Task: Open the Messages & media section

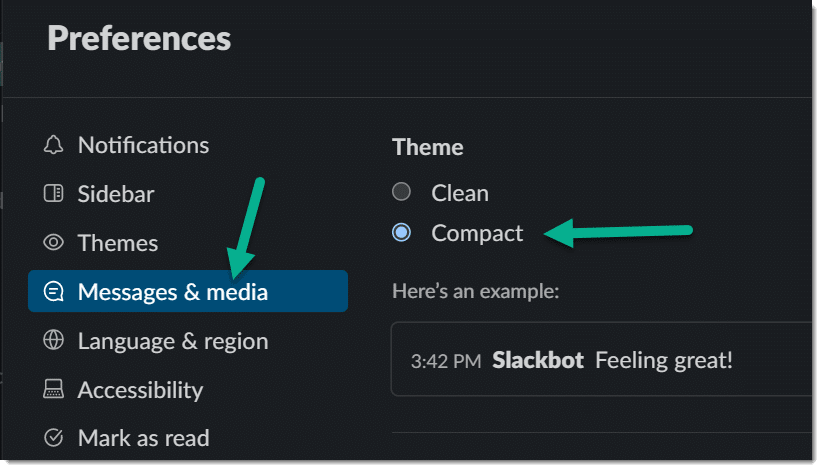Action: [x=188, y=291]
